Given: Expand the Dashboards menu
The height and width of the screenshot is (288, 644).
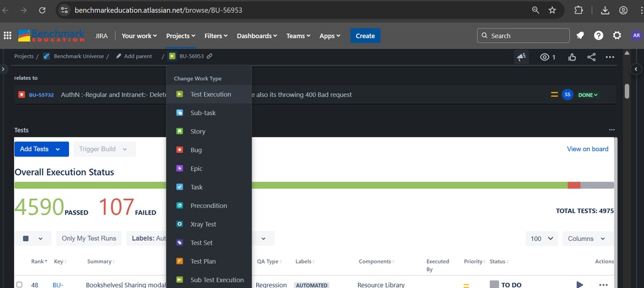Looking at the screenshot, I should 257,36.
